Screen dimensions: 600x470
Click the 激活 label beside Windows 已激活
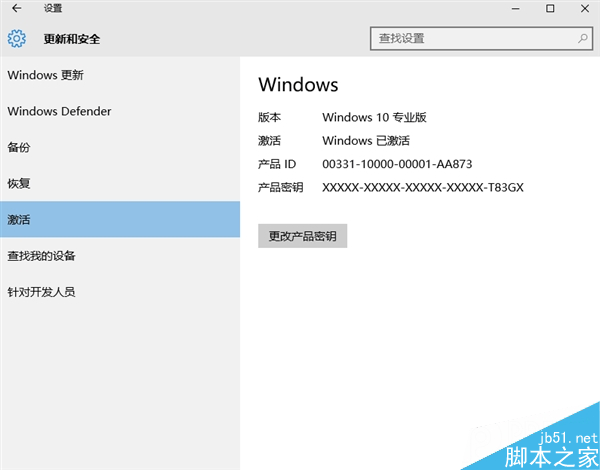269,140
